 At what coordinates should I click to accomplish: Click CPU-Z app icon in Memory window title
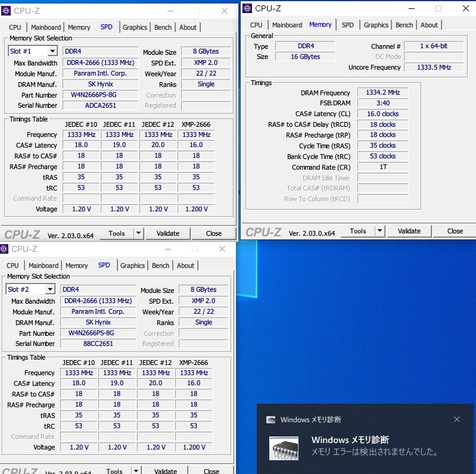pos(247,8)
